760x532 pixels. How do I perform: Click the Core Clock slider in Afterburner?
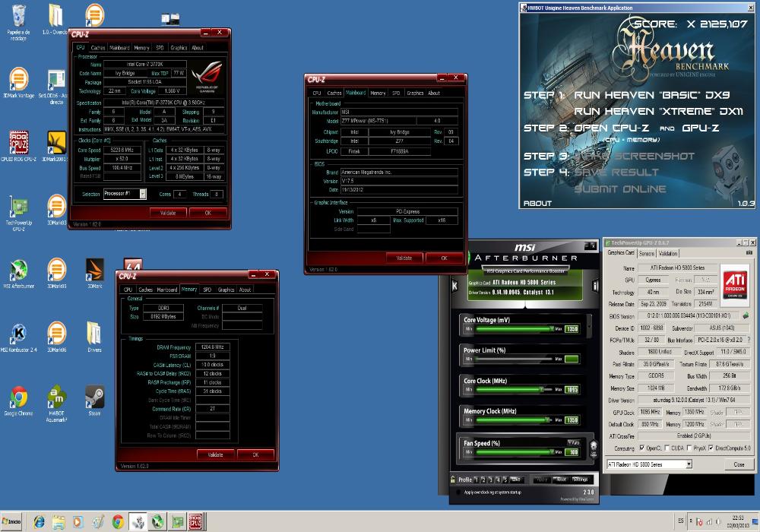(x=515, y=390)
